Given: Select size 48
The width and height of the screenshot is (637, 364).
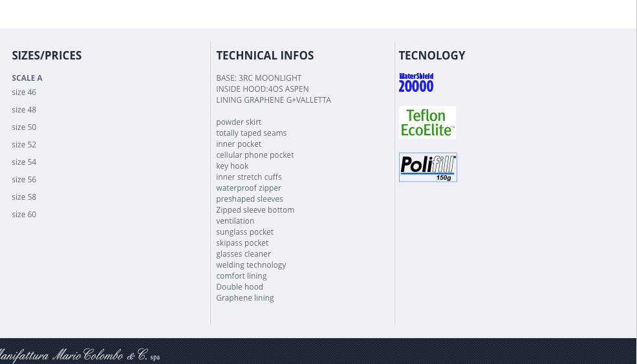Looking at the screenshot, I should coord(24,110).
